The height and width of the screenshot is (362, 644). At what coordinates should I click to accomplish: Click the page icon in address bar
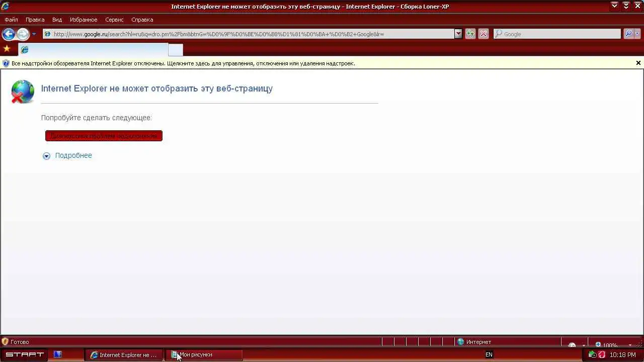(48, 34)
